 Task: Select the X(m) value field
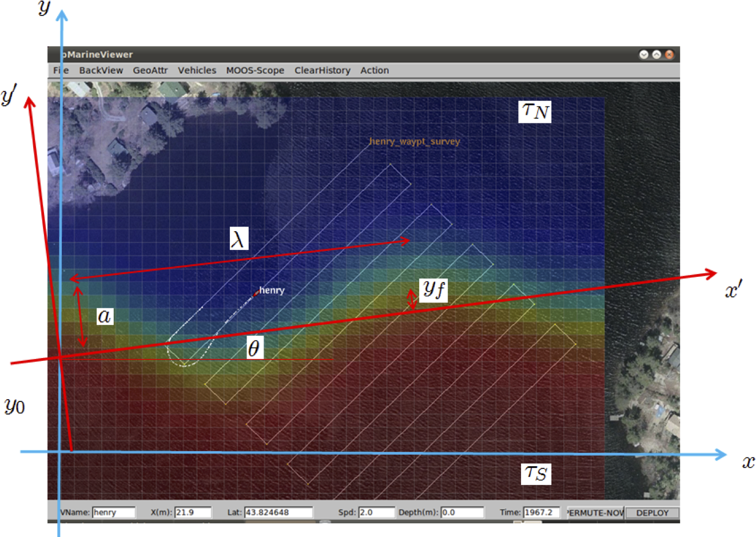click(x=193, y=512)
